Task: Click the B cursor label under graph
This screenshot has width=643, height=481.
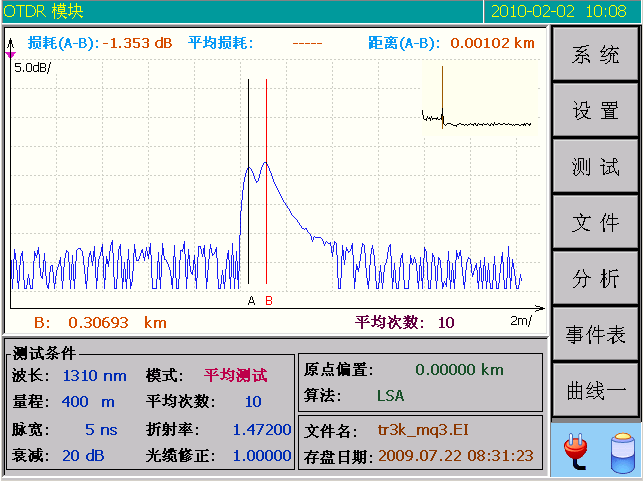Action: [x=269, y=301]
